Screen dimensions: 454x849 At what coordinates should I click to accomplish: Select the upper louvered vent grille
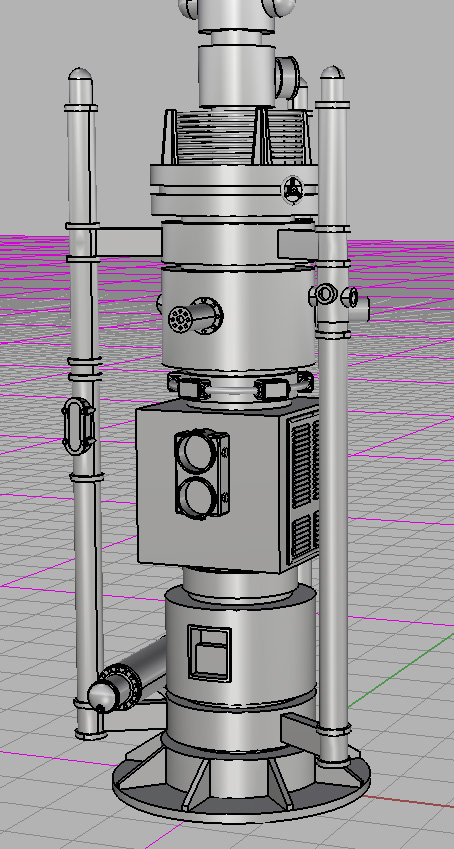point(304,460)
